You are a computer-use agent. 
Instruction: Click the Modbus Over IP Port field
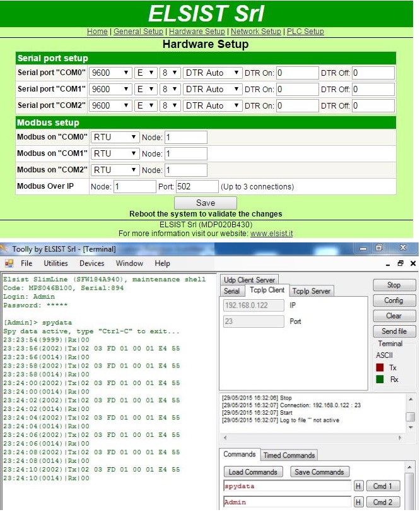[x=197, y=186]
